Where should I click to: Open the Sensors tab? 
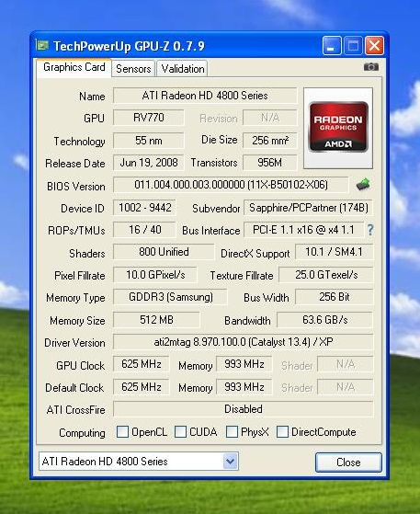click(133, 69)
